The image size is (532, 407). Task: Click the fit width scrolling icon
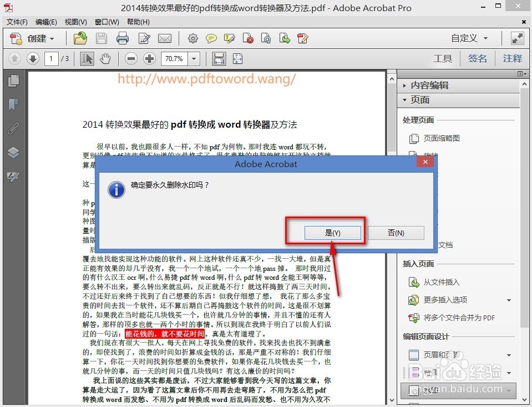pyautogui.click(x=219, y=59)
